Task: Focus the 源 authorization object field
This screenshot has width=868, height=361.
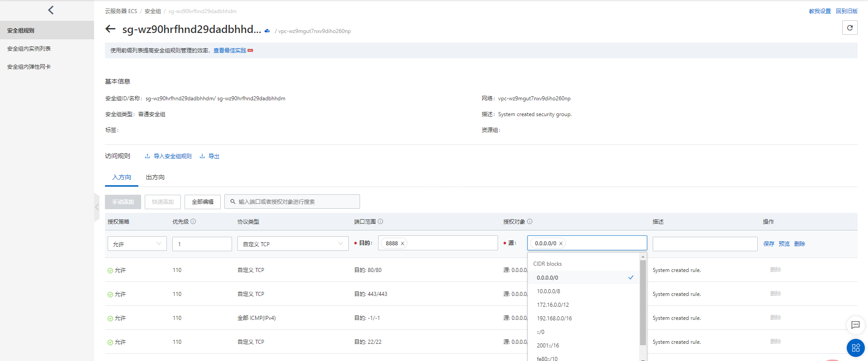Action: coord(587,243)
